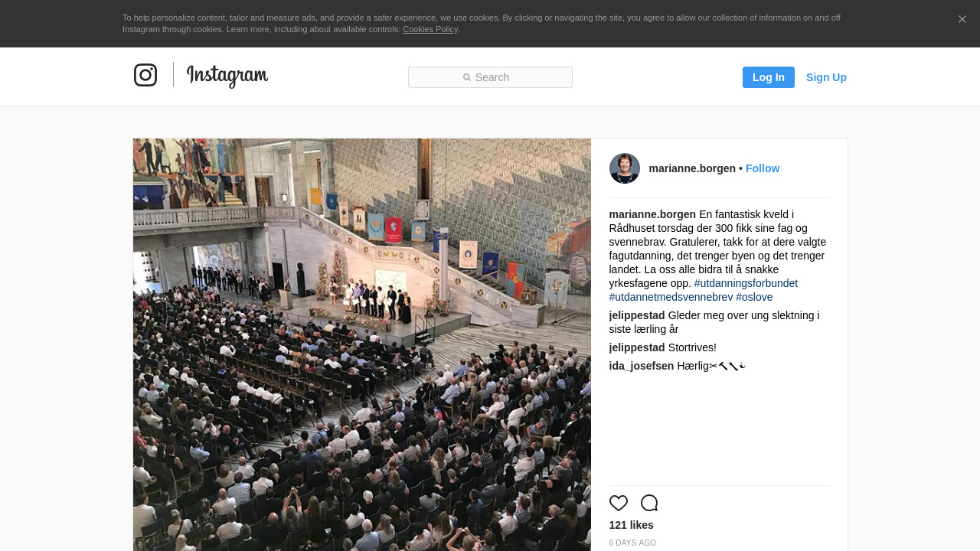This screenshot has width=980, height=551.
Task: Open the #oslove hashtag
Action: click(754, 297)
